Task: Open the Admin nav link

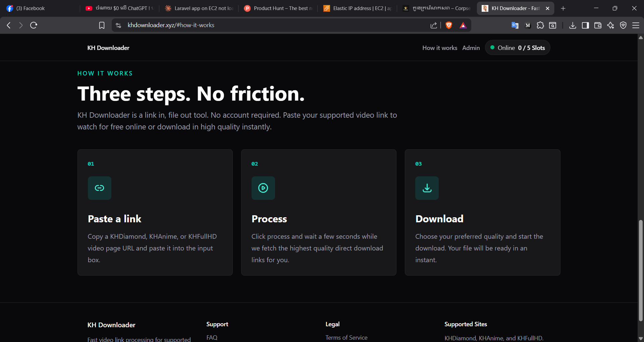Action: click(471, 48)
